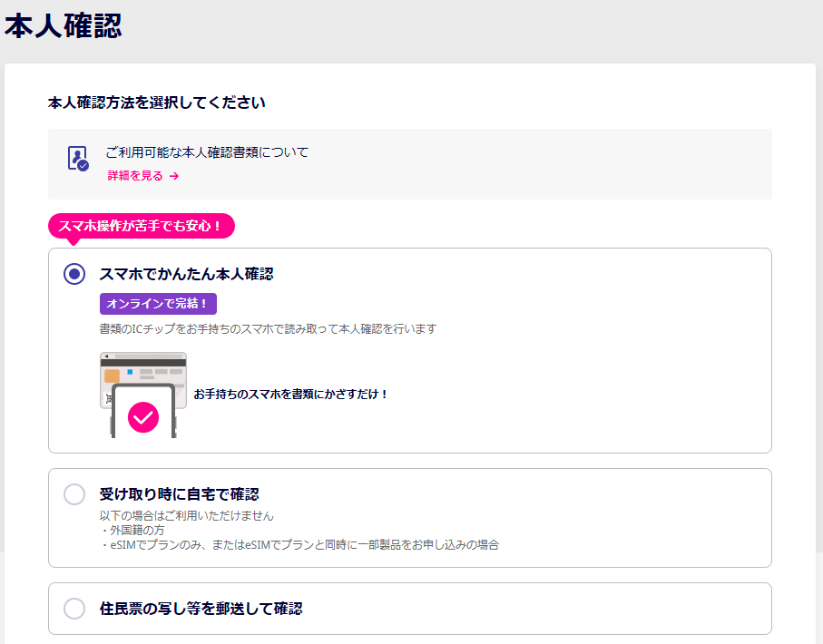Click the 受け取り時に自宅で確認 option title
This screenshot has width=823, height=644.
(x=179, y=494)
